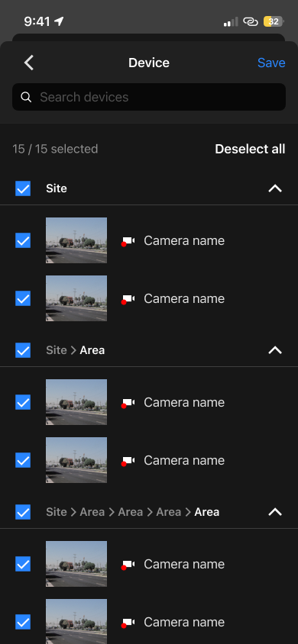298x644 pixels.
Task: Tap Deselect all
Action: pos(250,149)
